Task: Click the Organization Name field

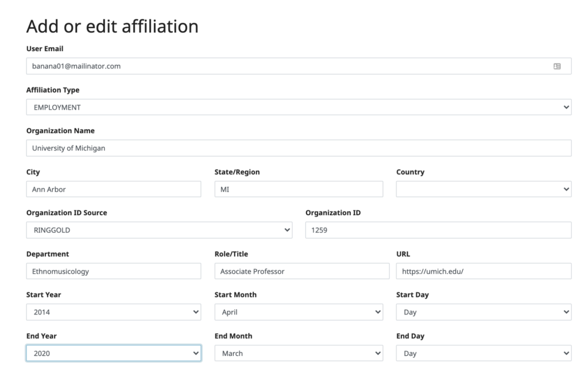Action: coord(299,148)
